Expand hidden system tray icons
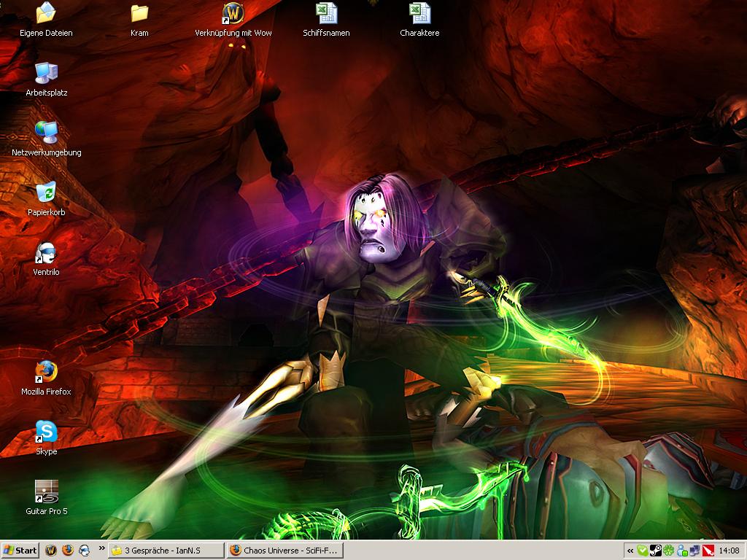Screen dimensions: 747x560 [630, 551]
